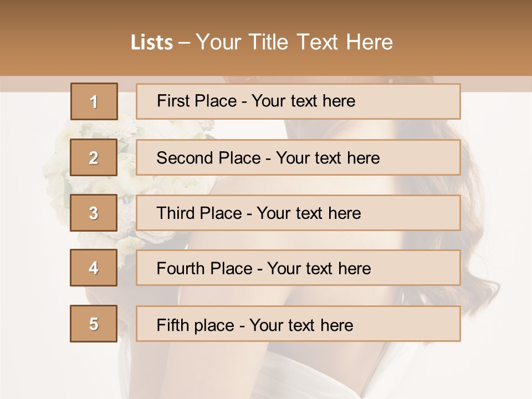
Task: Select 'Fourth Place - Your text here' bar
Action: point(298,268)
